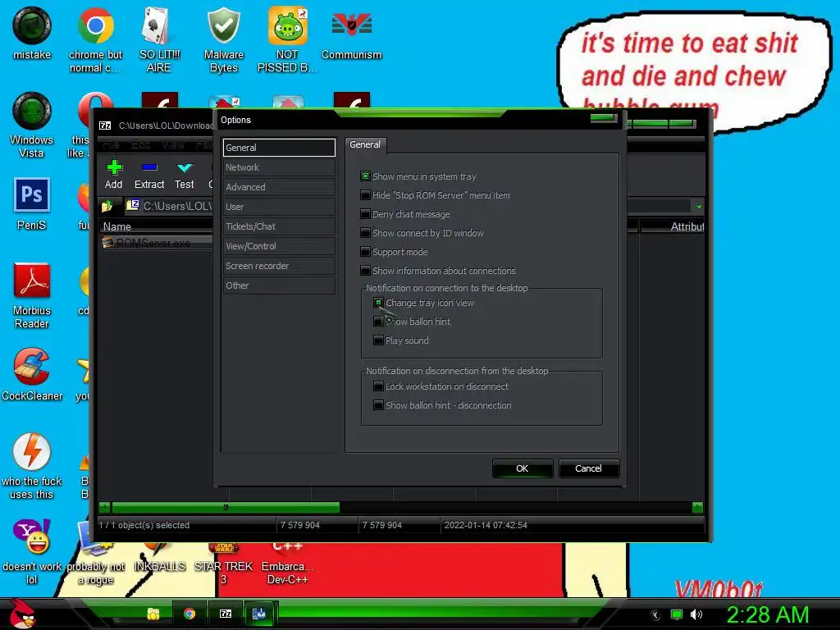
Task: Open the 7-Zip address path dropdown arrow
Action: pos(699,206)
